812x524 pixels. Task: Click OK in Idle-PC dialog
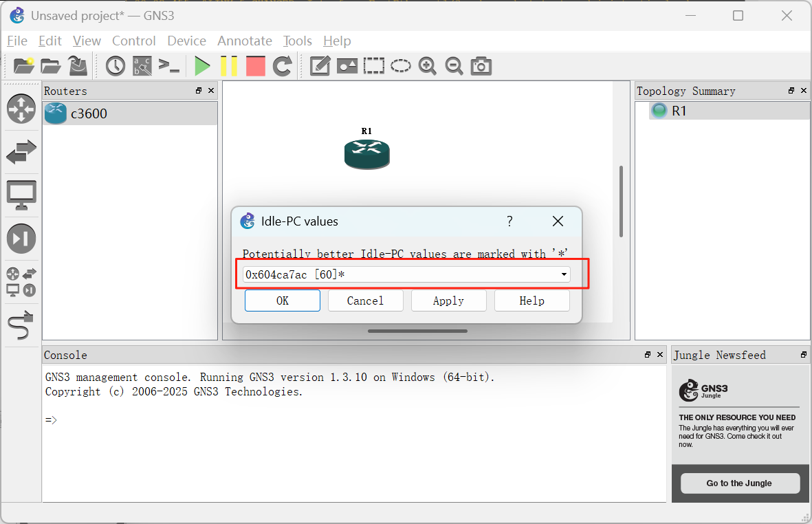click(282, 301)
